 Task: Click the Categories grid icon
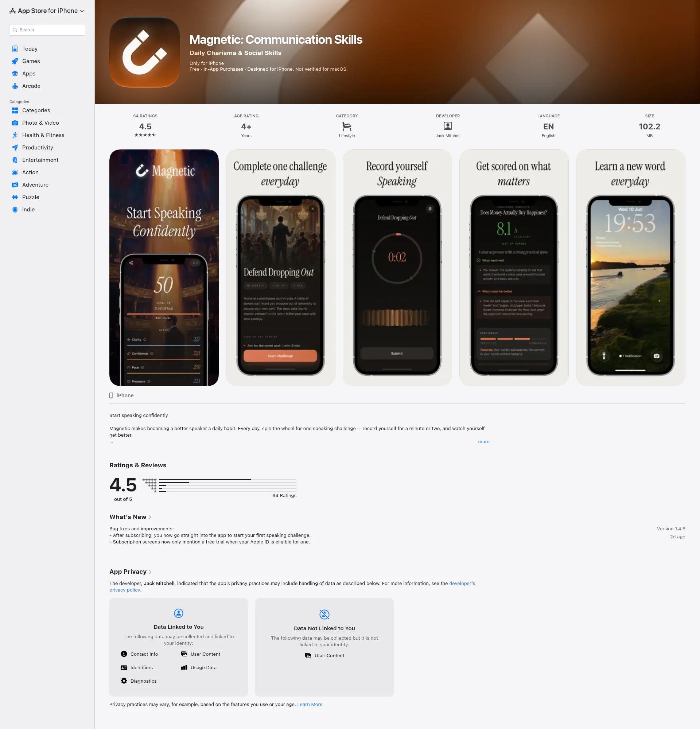coord(15,110)
